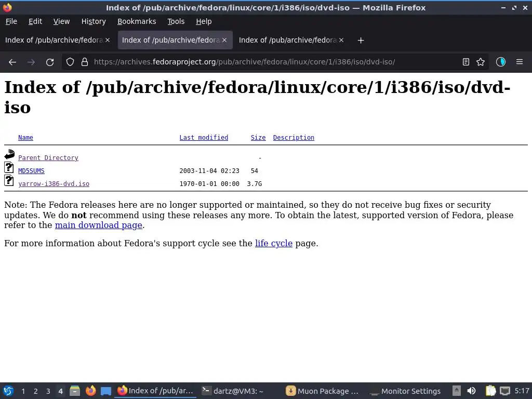532x399 pixels.
Task: Close the third Index of tab
Action: (341, 40)
